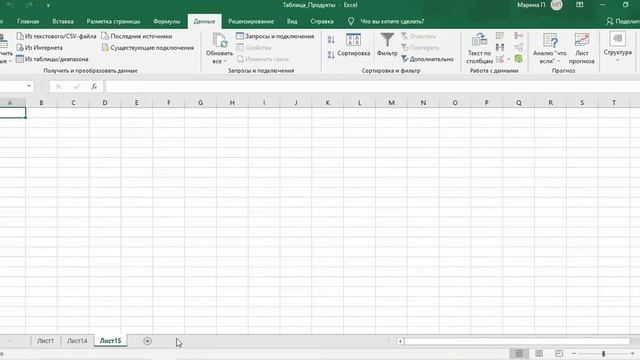Click the Data Validation icon
Screen dimensions: 640x360
pyautogui.click(x=500, y=59)
